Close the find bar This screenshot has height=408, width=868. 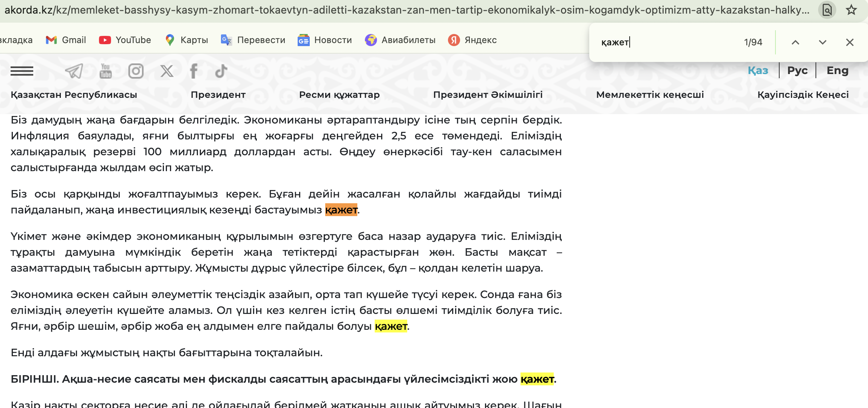[850, 42]
